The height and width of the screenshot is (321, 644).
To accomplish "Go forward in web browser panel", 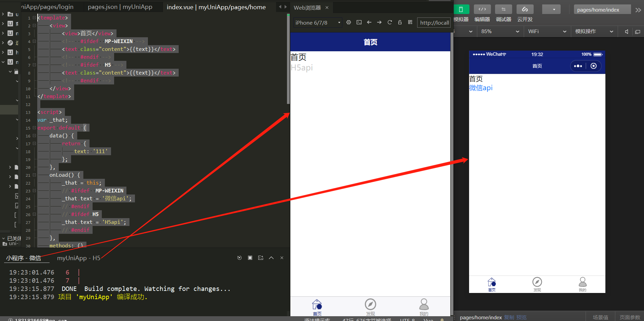I will 380,23.
